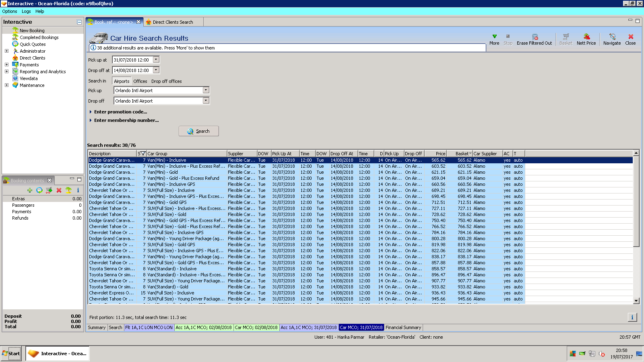Open the Pick up airport dropdown
Viewport: 644px width, 362px height.
[206, 90]
